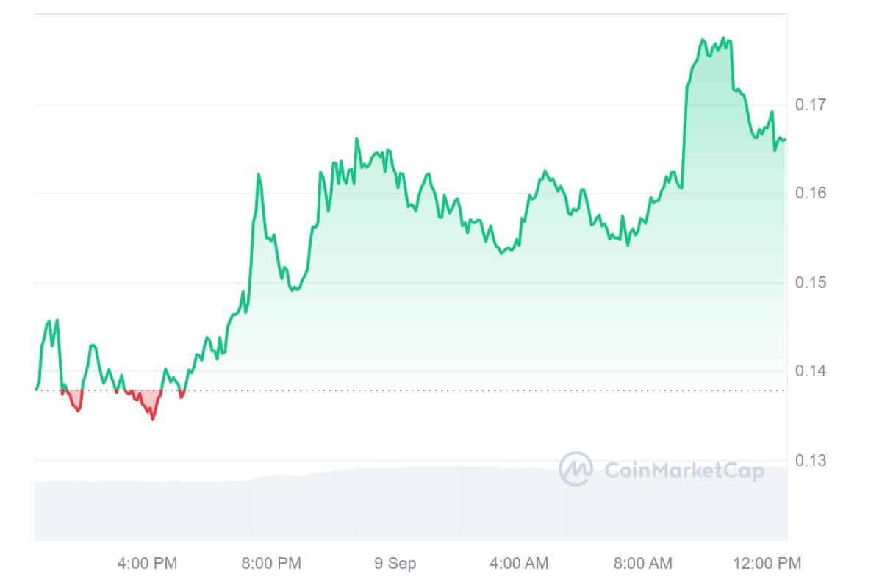Click the starting point of the price line

(x=36, y=389)
